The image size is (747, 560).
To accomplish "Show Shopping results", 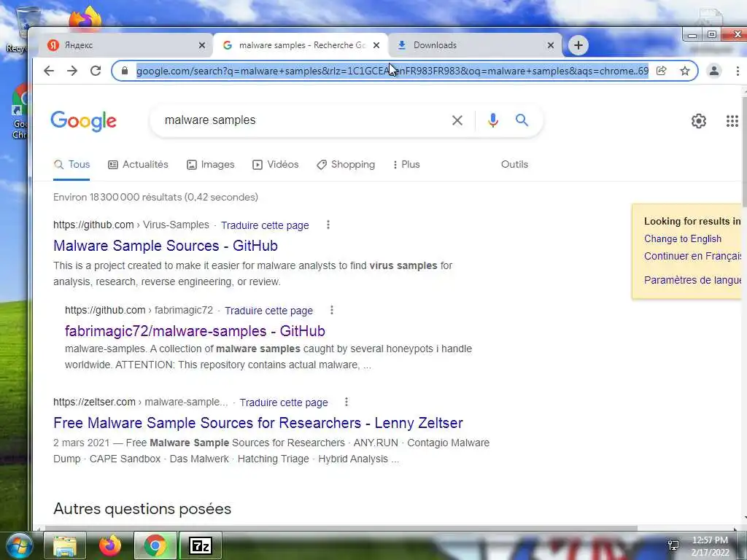I will pyautogui.click(x=346, y=164).
